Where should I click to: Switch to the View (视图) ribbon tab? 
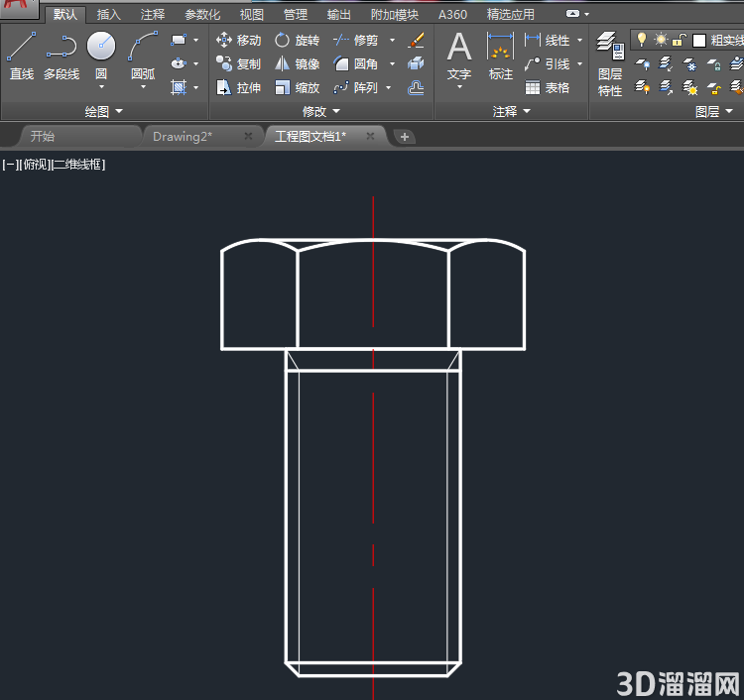coord(252,15)
